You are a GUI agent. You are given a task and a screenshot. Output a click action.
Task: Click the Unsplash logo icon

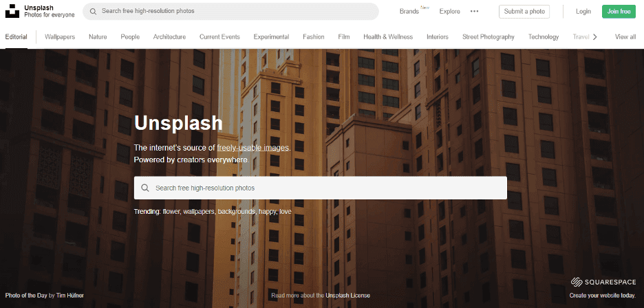point(12,11)
